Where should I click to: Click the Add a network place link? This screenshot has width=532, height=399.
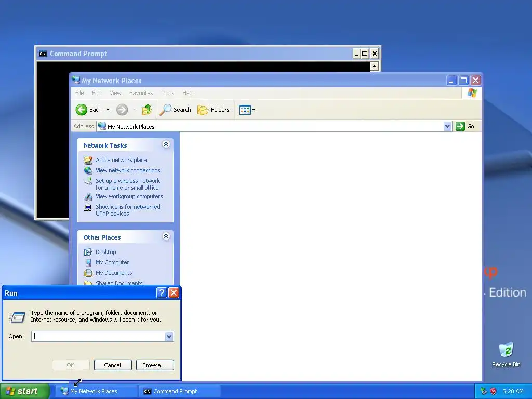coord(121,160)
